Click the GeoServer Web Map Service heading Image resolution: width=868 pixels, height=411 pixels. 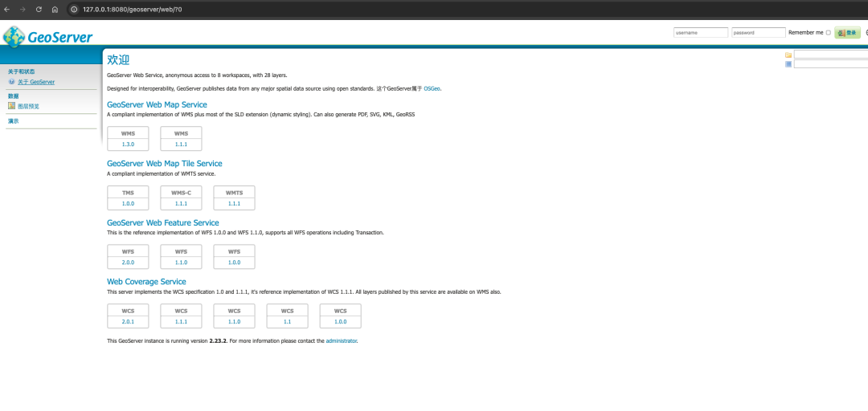(x=157, y=104)
